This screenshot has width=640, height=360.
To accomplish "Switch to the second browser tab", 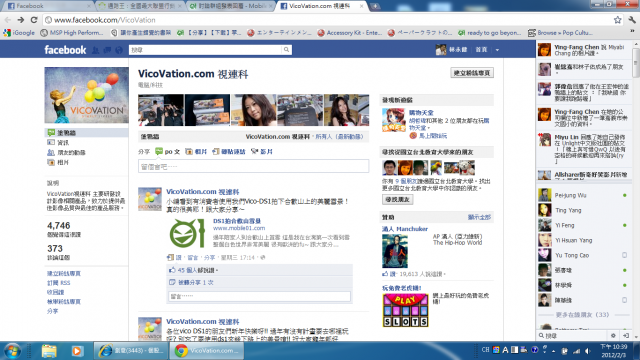I will click(x=141, y=6).
